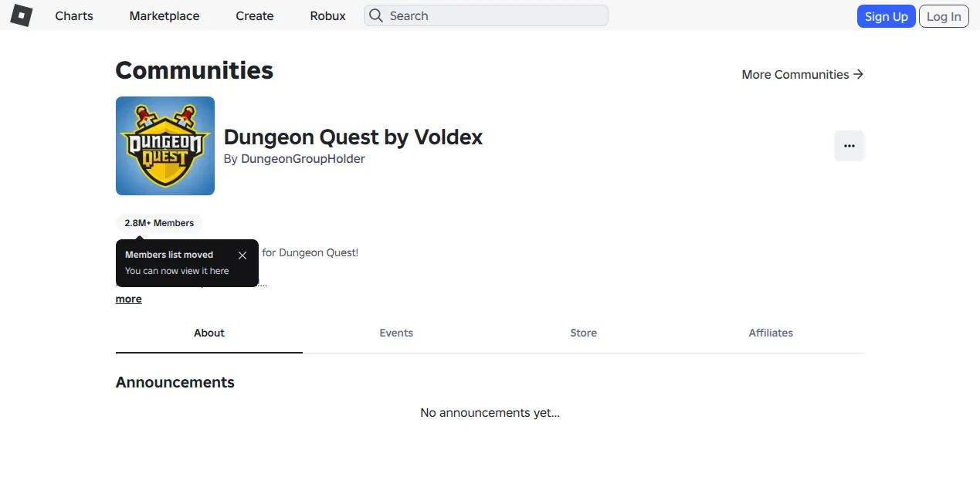Open the three-dots community options menu
This screenshot has height=477, width=980.
click(x=849, y=146)
